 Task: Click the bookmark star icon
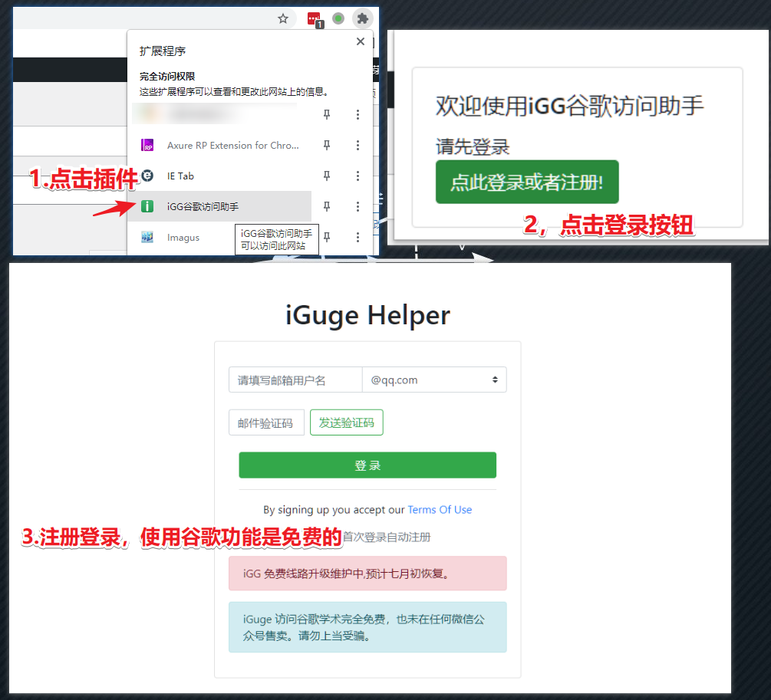(x=283, y=18)
